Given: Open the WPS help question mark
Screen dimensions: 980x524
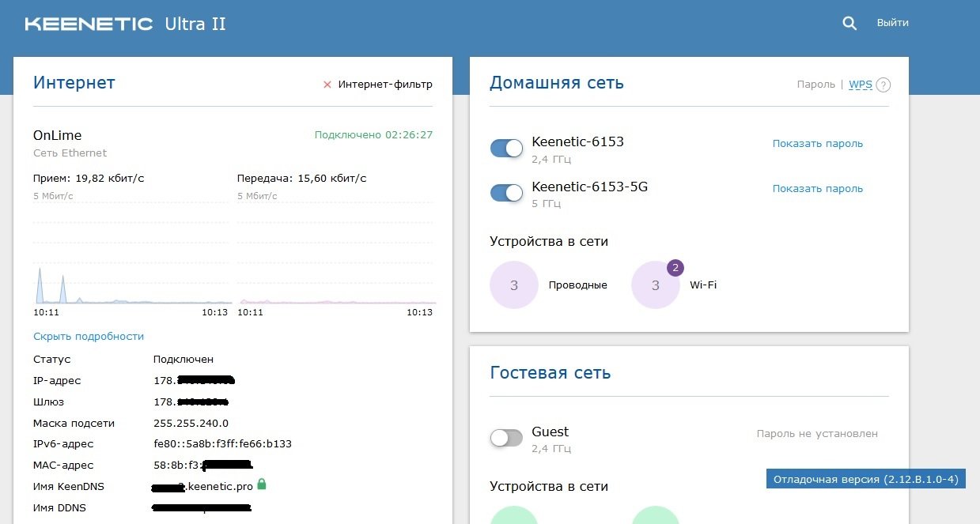Looking at the screenshot, I should (884, 85).
